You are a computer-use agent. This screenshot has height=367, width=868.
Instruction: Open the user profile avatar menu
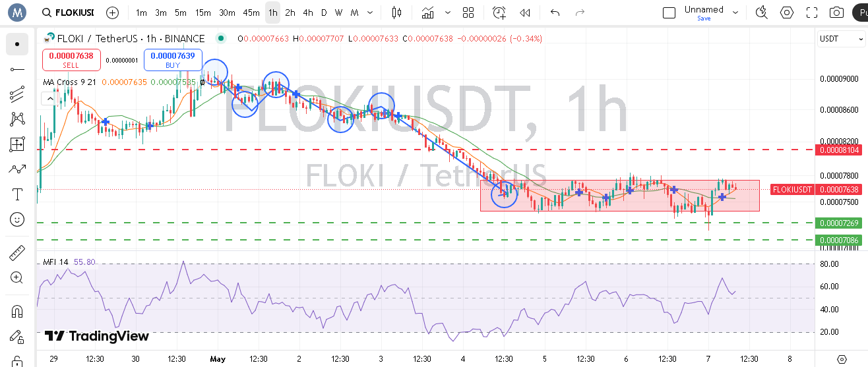pyautogui.click(x=17, y=13)
